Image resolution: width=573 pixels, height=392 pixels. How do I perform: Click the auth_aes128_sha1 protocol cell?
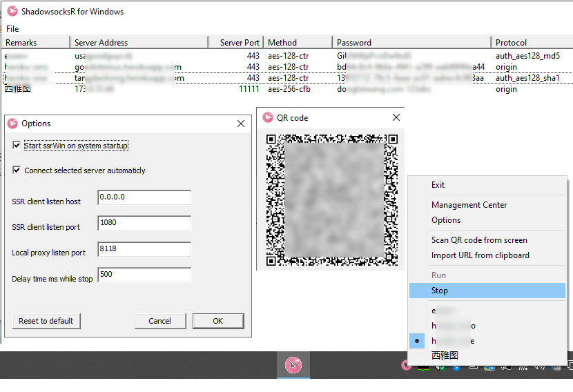pyautogui.click(x=527, y=78)
